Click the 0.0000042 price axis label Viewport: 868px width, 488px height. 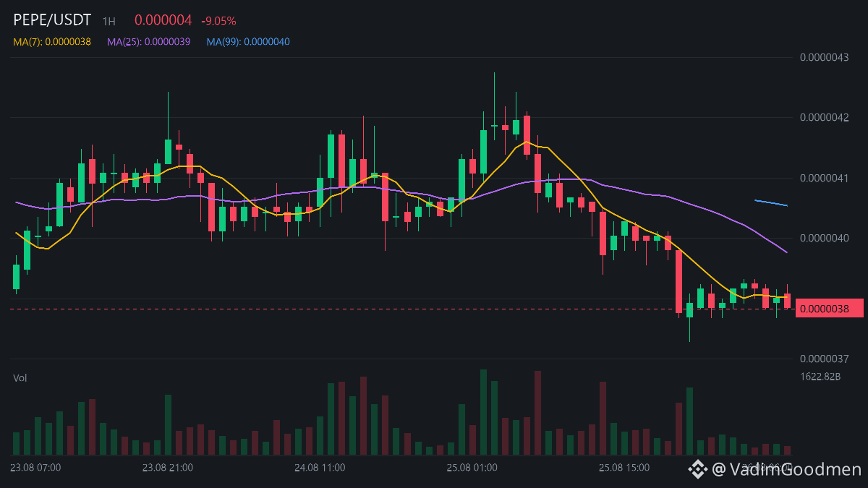[824, 117]
